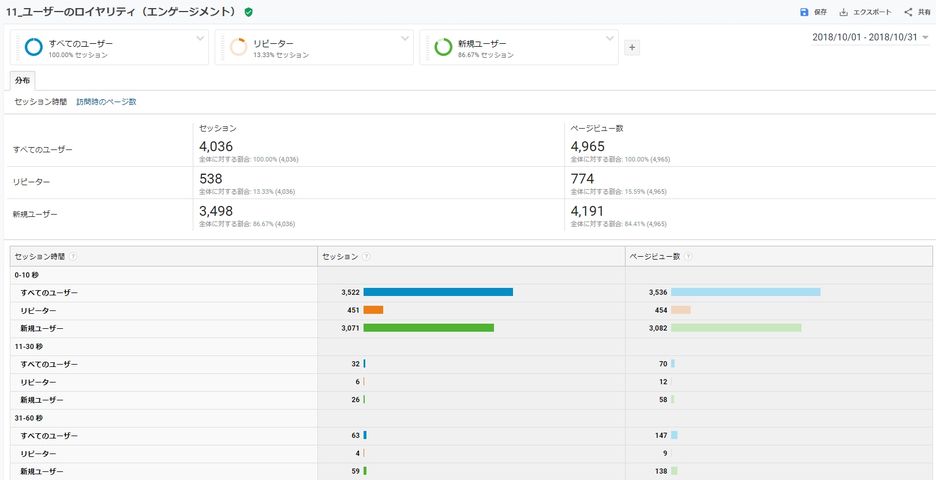
Task: Click the green ring of 新規ユーザー segment
Action: 443,47
